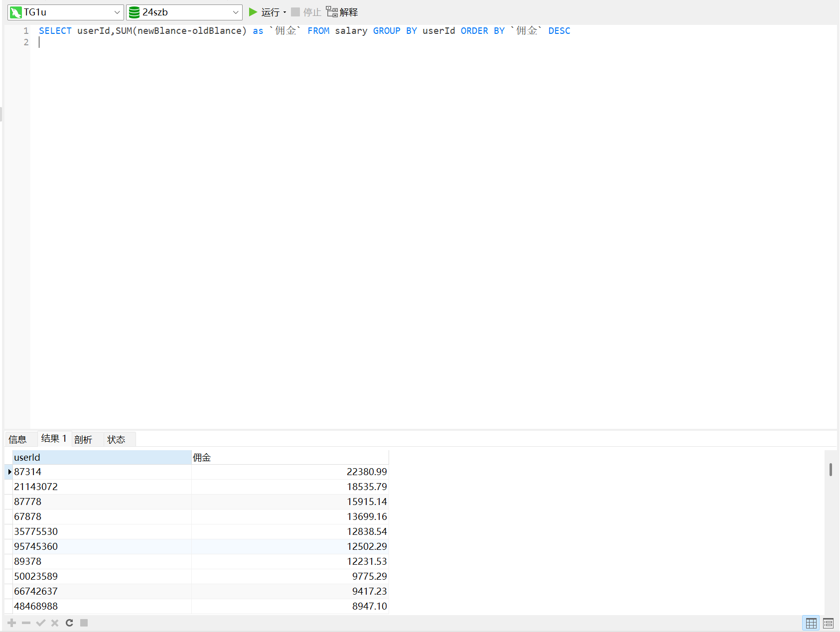Click the 解释 button label

(x=349, y=12)
